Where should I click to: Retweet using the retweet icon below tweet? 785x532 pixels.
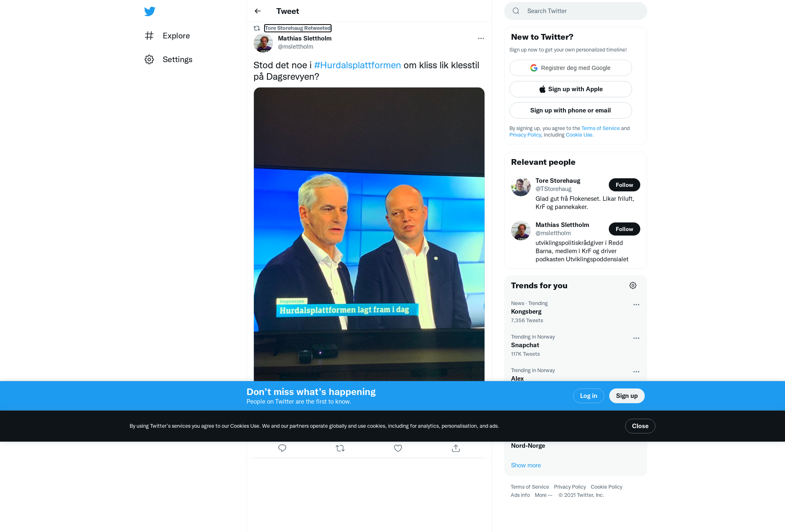pyautogui.click(x=340, y=448)
